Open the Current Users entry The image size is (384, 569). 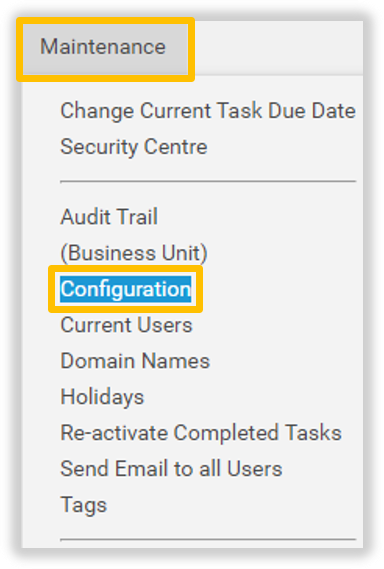coord(126,325)
